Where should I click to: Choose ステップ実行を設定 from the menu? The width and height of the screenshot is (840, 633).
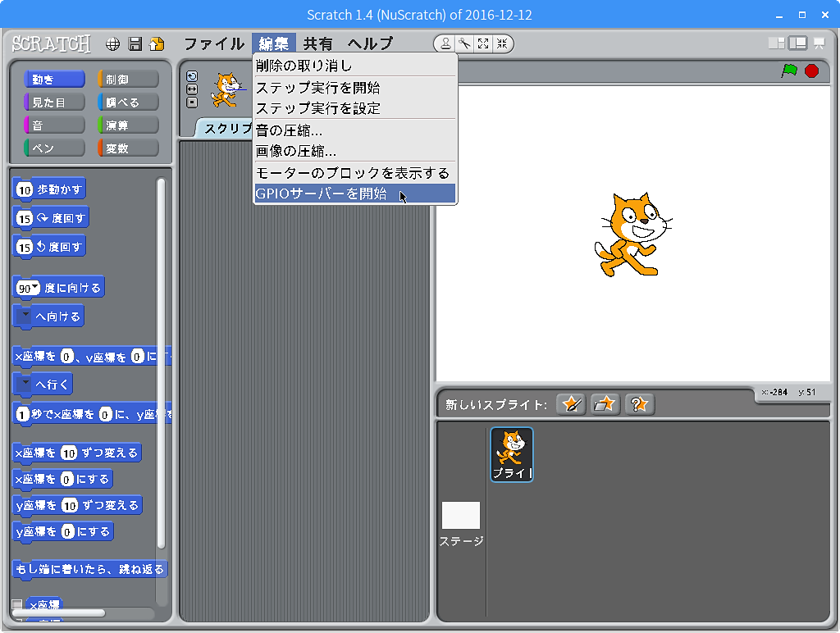coord(354,108)
